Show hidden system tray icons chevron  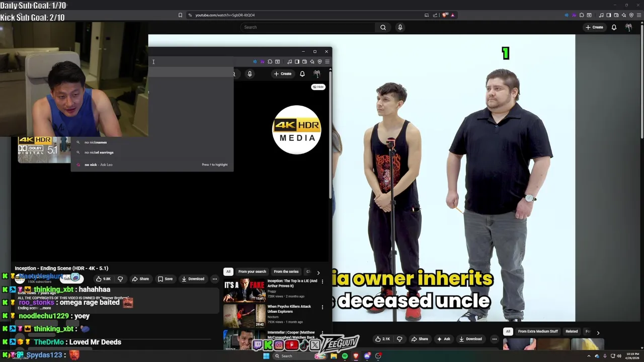589,356
